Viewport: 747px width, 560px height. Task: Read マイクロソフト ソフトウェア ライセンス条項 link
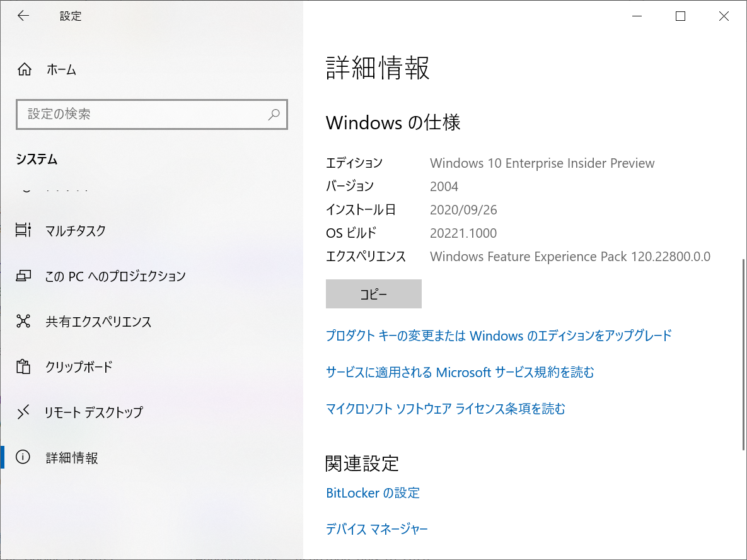coord(446,409)
